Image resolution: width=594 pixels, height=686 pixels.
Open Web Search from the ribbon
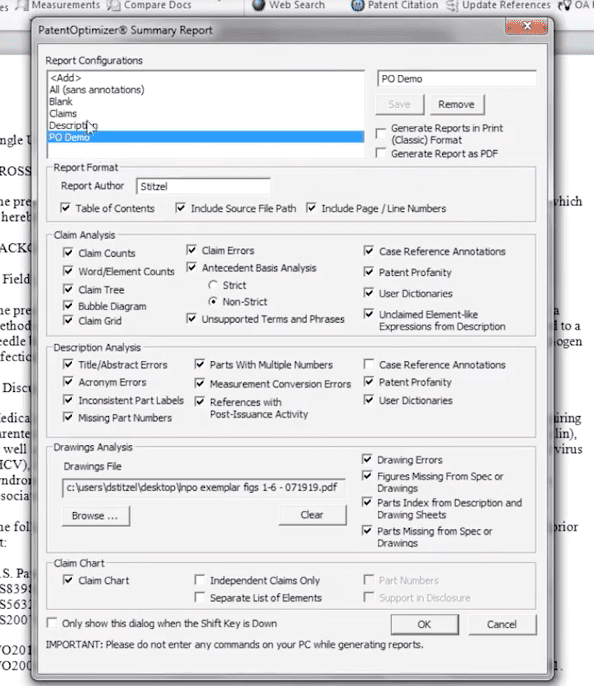coord(289,5)
